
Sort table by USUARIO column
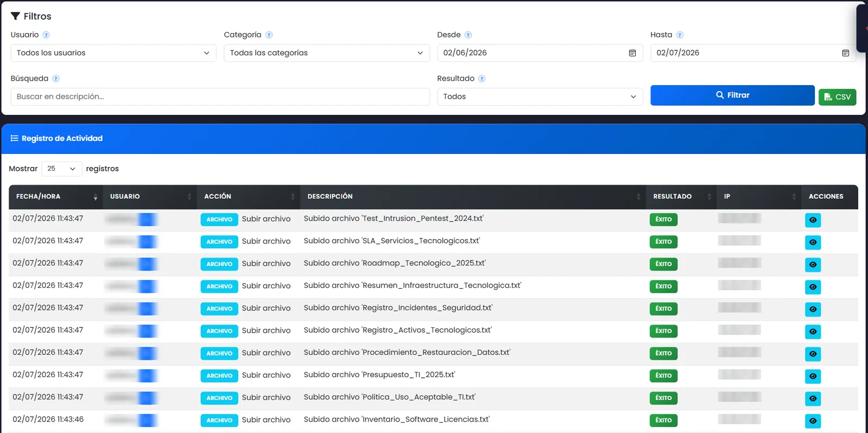click(x=150, y=197)
